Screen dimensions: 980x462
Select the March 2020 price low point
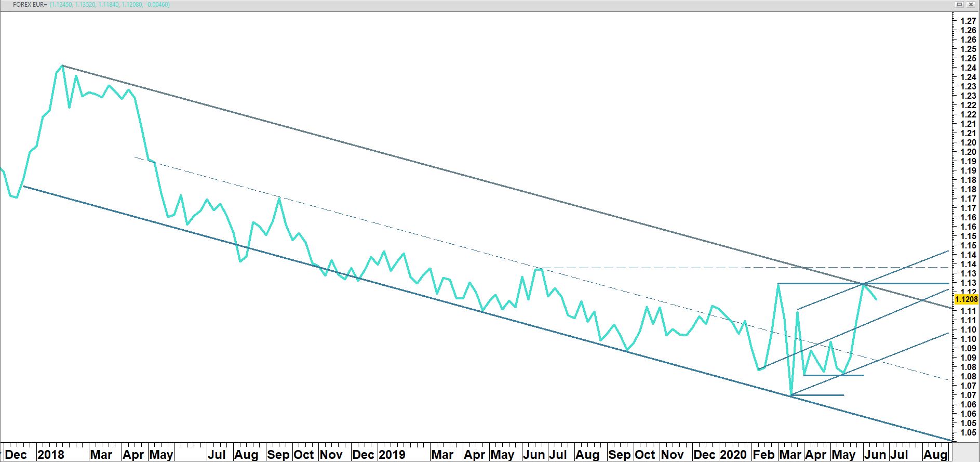(x=791, y=395)
